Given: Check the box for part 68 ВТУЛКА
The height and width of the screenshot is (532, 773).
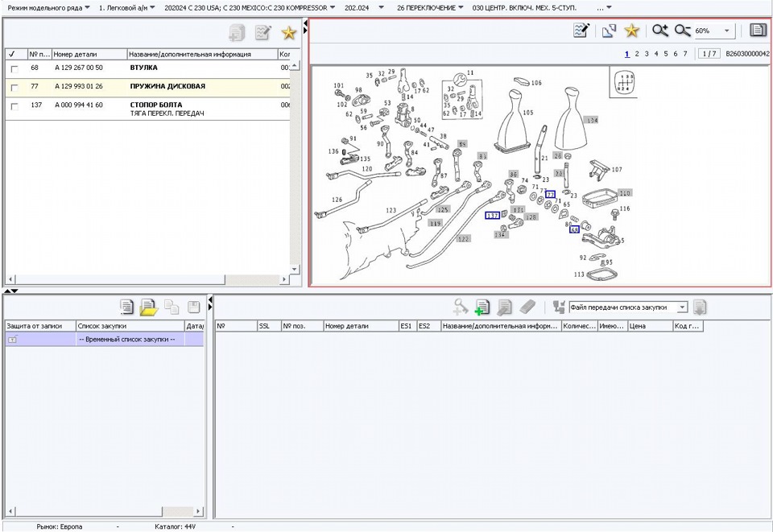Looking at the screenshot, I should coord(14,69).
